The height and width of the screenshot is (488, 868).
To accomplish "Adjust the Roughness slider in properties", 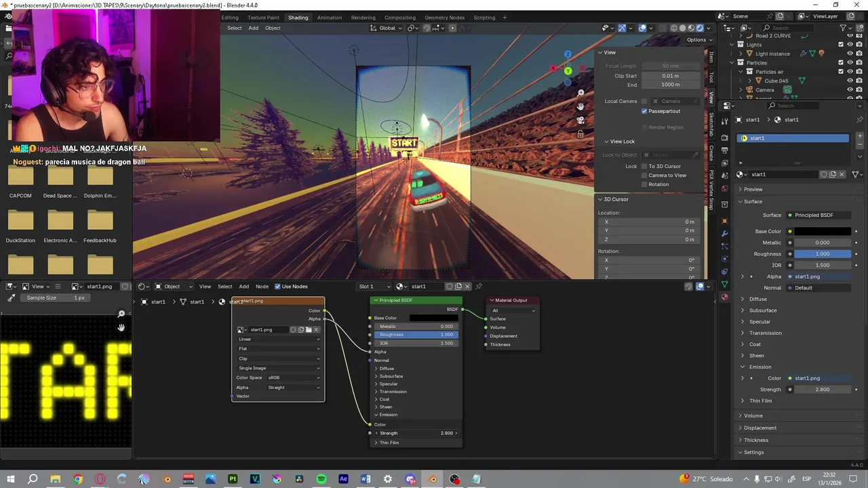I will 823,254.
